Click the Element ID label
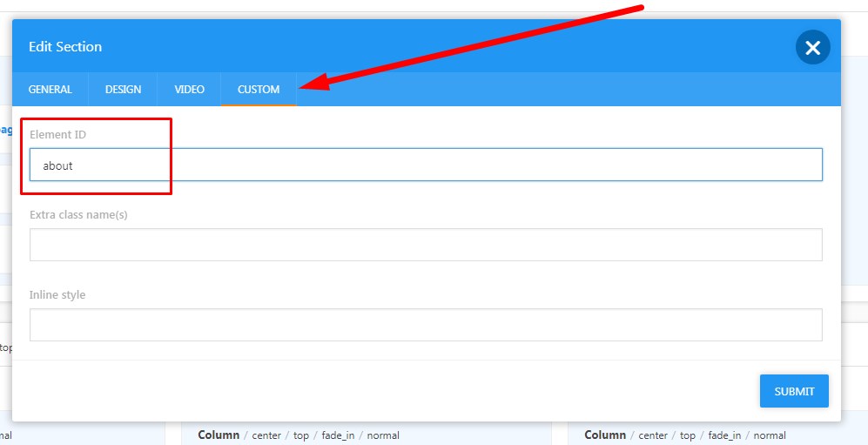Screen dimensions: 868x445 click(57, 134)
